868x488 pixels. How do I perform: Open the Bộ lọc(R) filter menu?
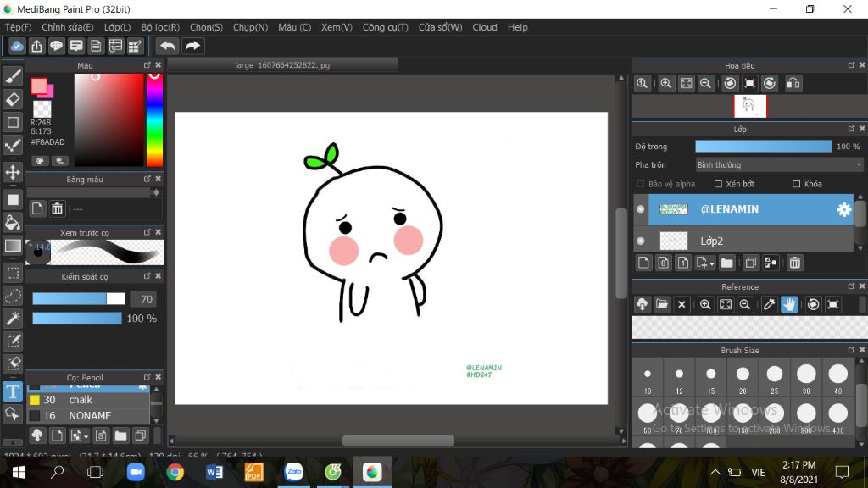(x=160, y=27)
